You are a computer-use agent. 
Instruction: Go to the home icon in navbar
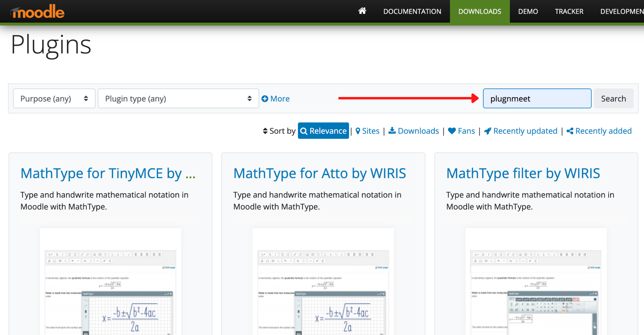pos(362,11)
